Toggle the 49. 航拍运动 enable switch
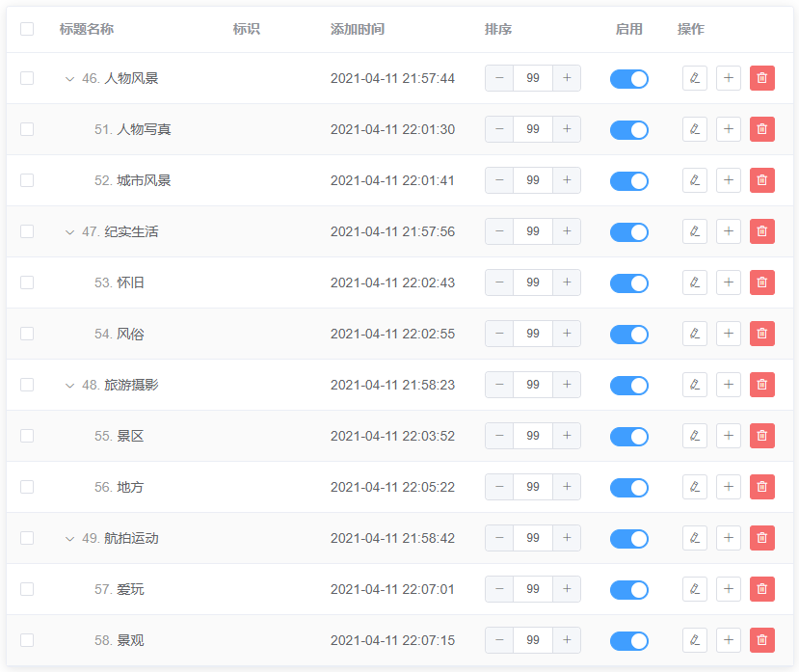The height and width of the screenshot is (672, 799). [x=628, y=538]
